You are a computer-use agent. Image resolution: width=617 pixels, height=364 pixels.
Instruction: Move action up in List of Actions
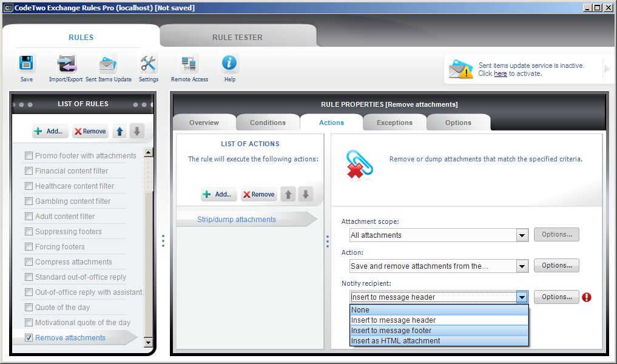(x=288, y=194)
